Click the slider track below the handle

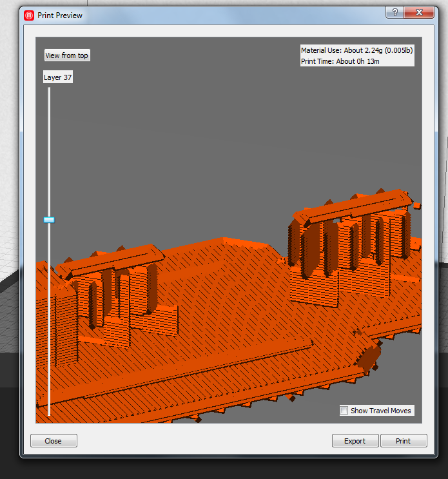49,322
